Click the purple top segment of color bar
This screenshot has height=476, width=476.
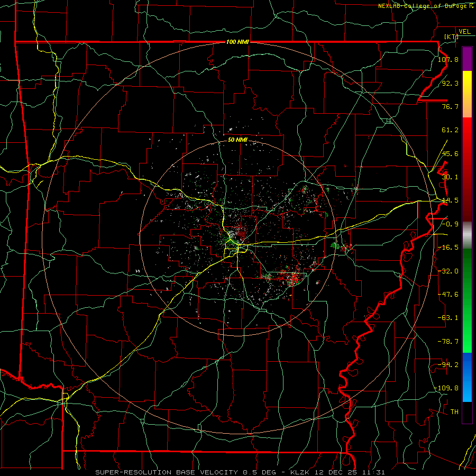pos(467,59)
